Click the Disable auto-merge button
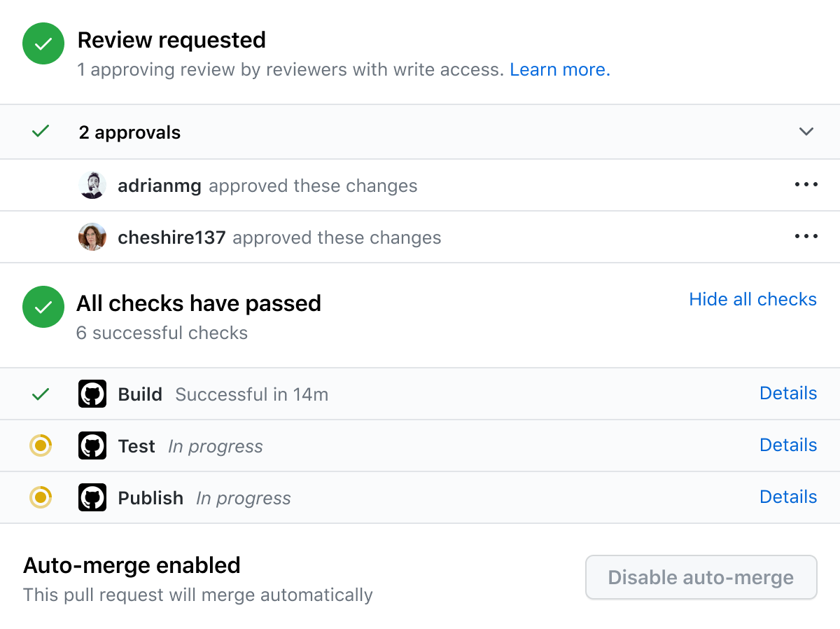The width and height of the screenshot is (840, 629). (701, 578)
